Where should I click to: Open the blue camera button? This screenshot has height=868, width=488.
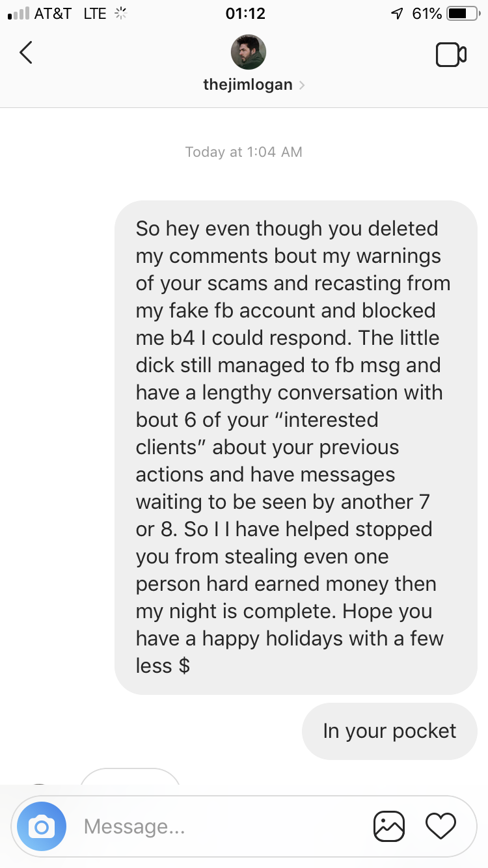(42, 826)
